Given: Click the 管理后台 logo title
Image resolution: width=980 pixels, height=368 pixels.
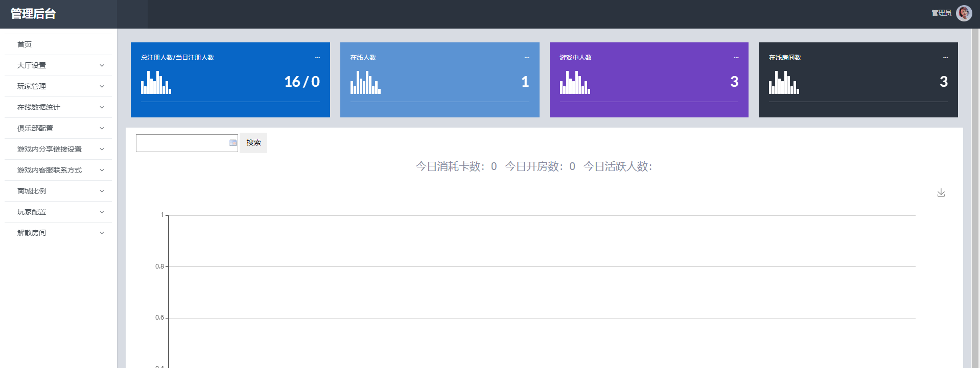Looking at the screenshot, I should (33, 14).
